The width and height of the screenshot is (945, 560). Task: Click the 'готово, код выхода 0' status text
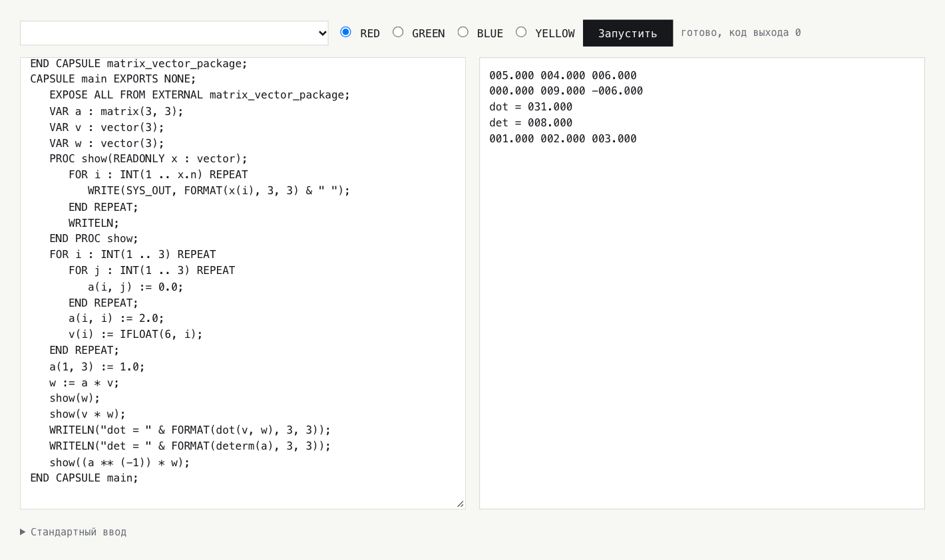(741, 33)
